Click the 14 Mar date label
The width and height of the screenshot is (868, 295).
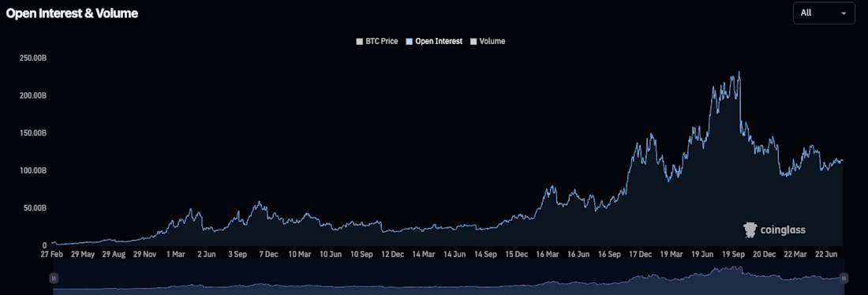[x=423, y=255]
